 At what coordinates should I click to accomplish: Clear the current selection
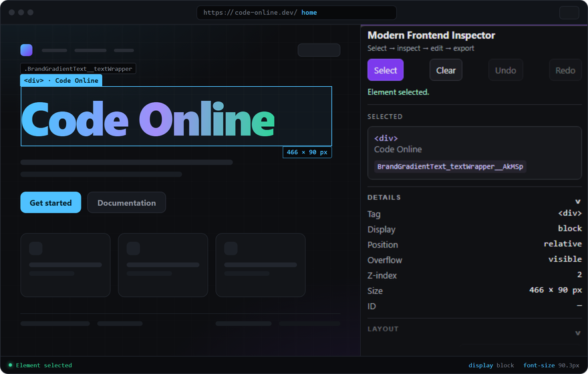coord(446,70)
